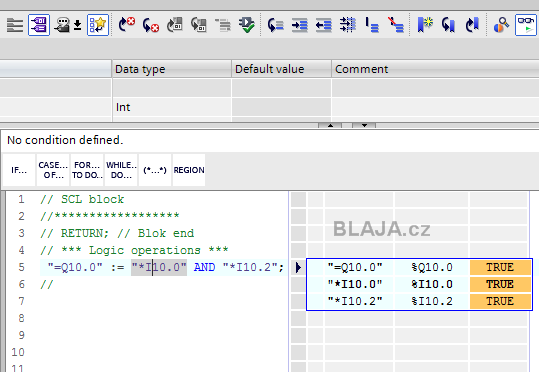The image size is (539, 372).
Task: Click the grayed indented lines icon
Action: [223, 25]
